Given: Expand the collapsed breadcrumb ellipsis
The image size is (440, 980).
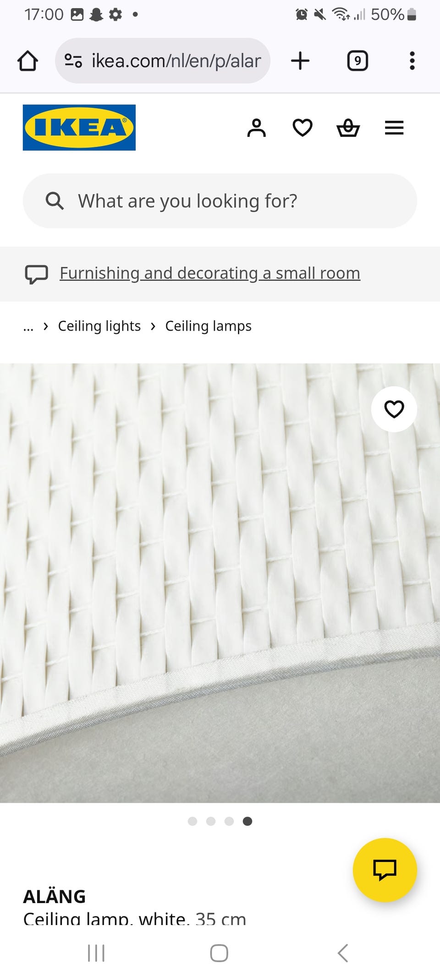Looking at the screenshot, I should click(28, 327).
